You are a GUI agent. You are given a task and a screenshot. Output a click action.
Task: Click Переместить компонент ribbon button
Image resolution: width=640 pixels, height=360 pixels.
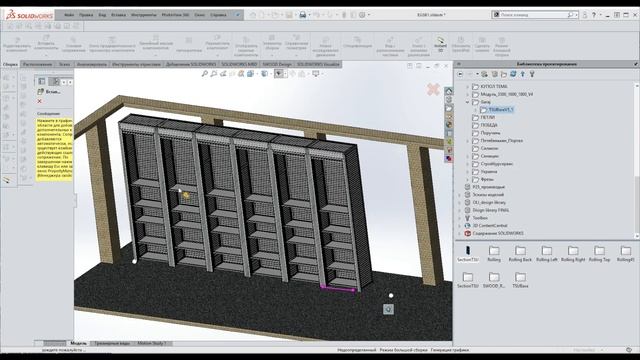(217, 43)
